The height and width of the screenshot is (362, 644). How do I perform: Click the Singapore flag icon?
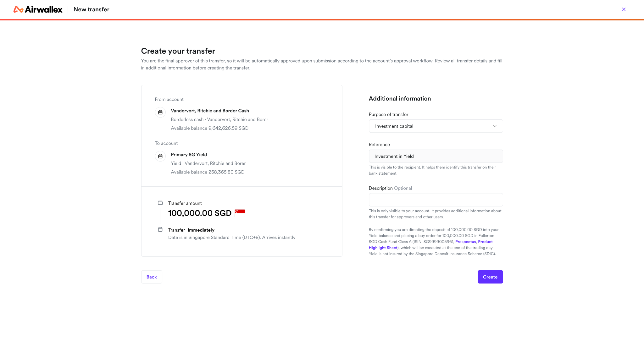point(240,213)
